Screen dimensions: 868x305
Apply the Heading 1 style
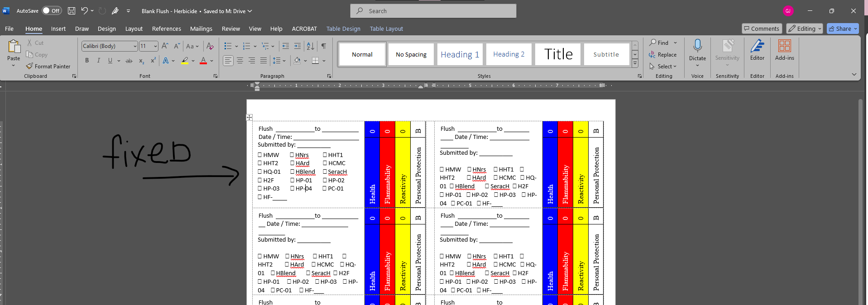click(x=460, y=54)
